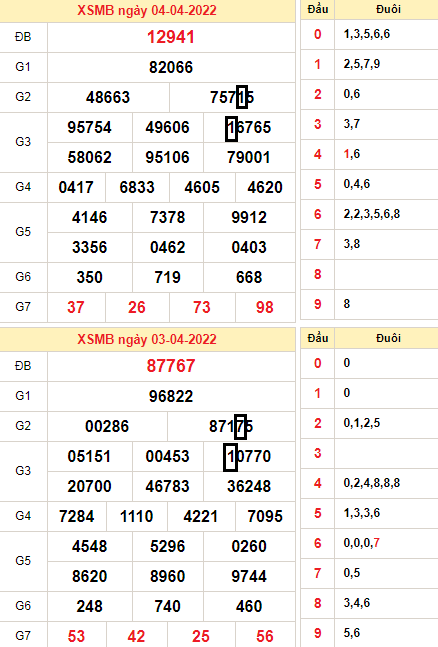This screenshot has width=438, height=647.
Task: Select special prize number 87767
Action: point(171,366)
